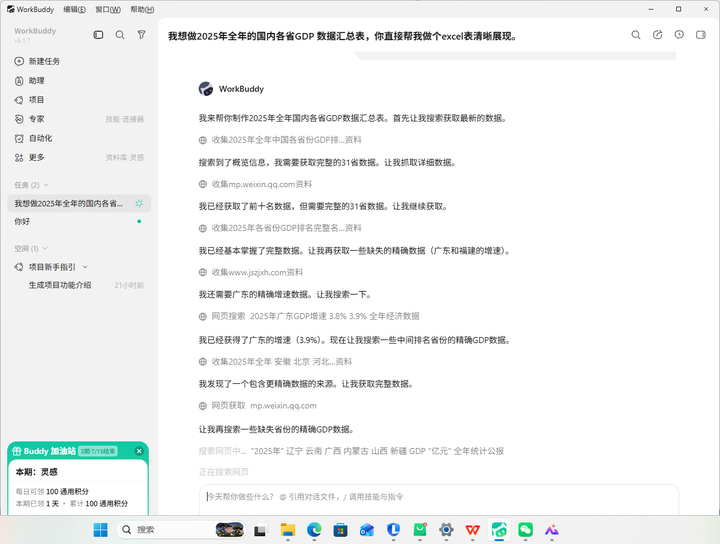Open the 窗口(W) menu

pyautogui.click(x=108, y=9)
